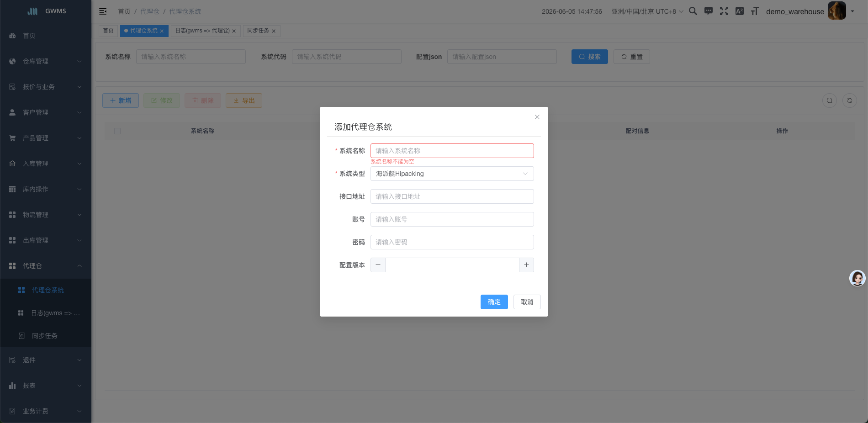868x423 pixels.
Task: Toggle search area with round magnifier icon
Action: [x=830, y=100]
